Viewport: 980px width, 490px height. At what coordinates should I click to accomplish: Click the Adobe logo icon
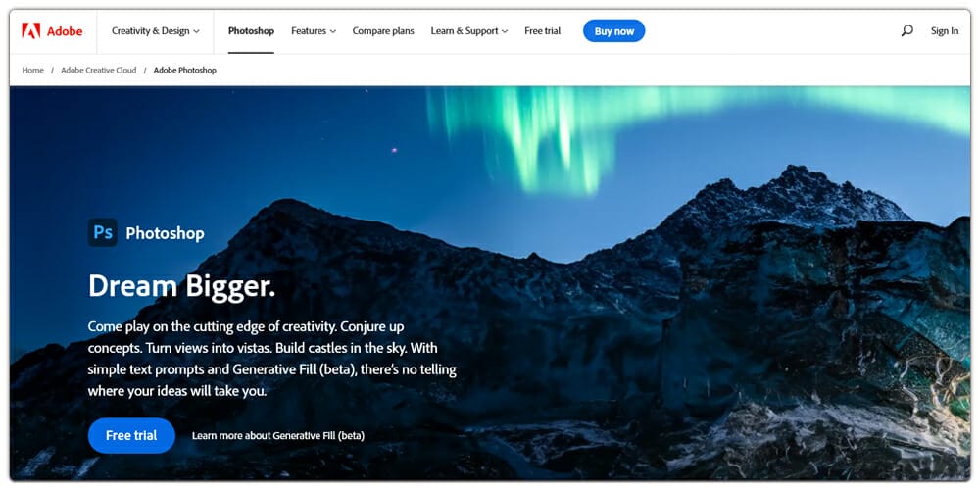click(x=30, y=30)
